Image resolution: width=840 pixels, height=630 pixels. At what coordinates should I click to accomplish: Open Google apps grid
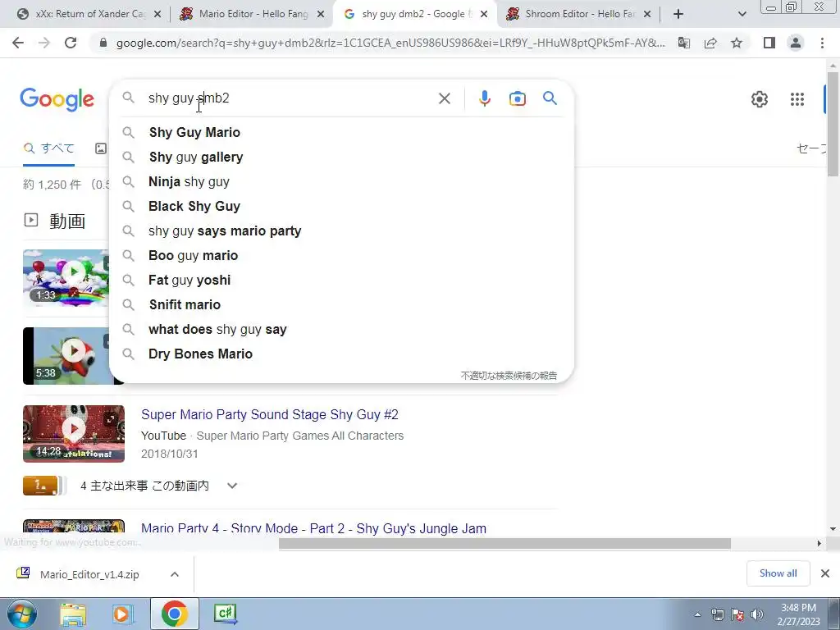point(797,99)
